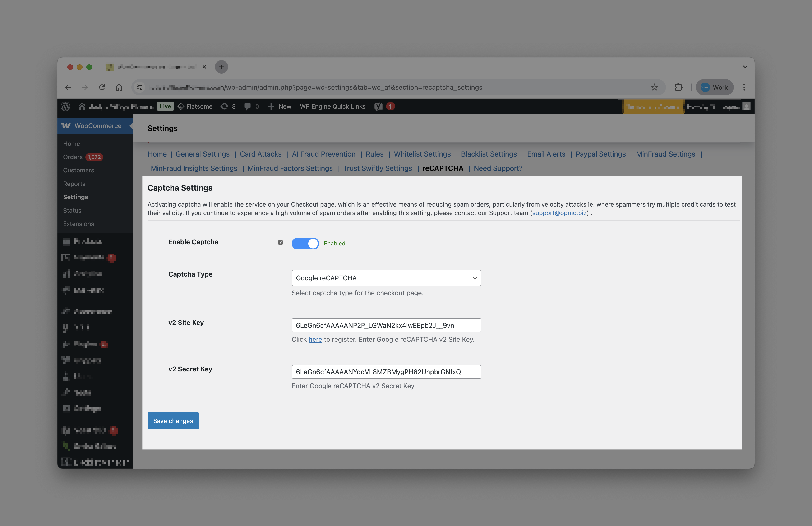
Task: Open site information icon in address bar
Action: pos(139,87)
